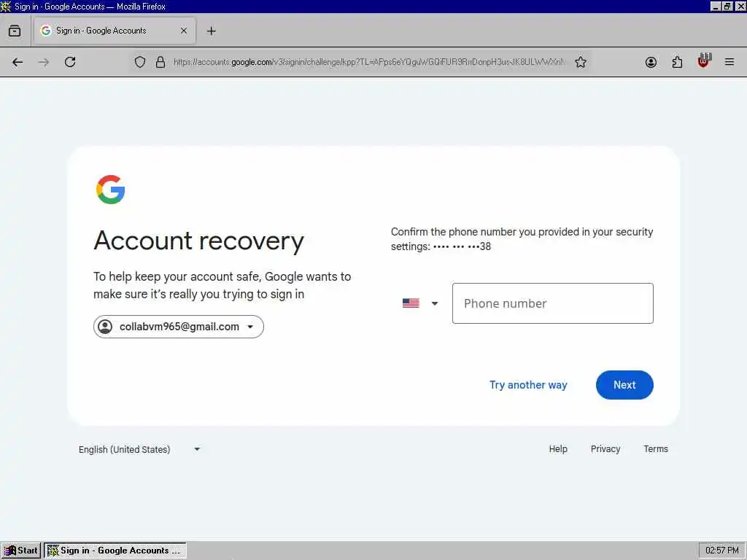Open the Windows Start menu
747x560 pixels.
click(20, 551)
